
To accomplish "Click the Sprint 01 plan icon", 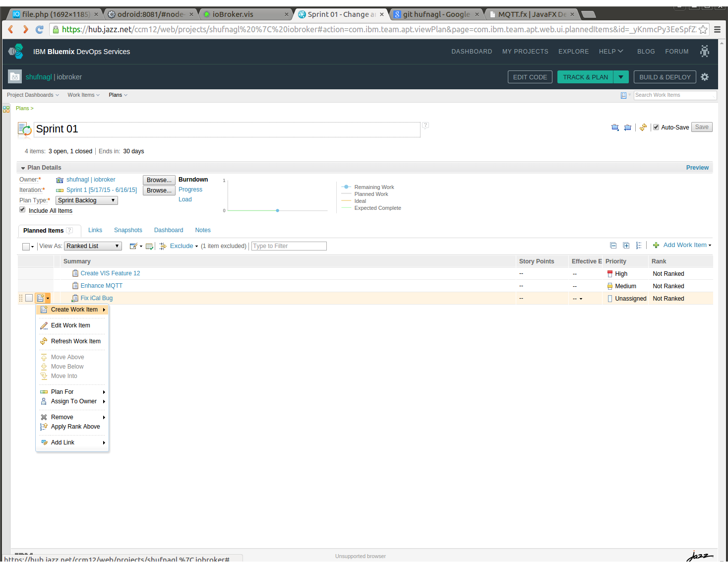I will tap(24, 129).
